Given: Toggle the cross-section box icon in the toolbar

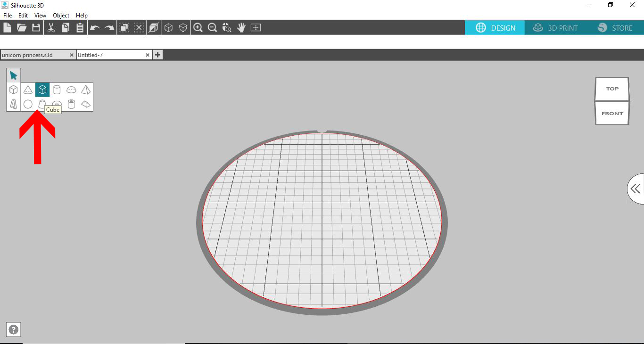Looking at the screenshot, I should [154, 28].
